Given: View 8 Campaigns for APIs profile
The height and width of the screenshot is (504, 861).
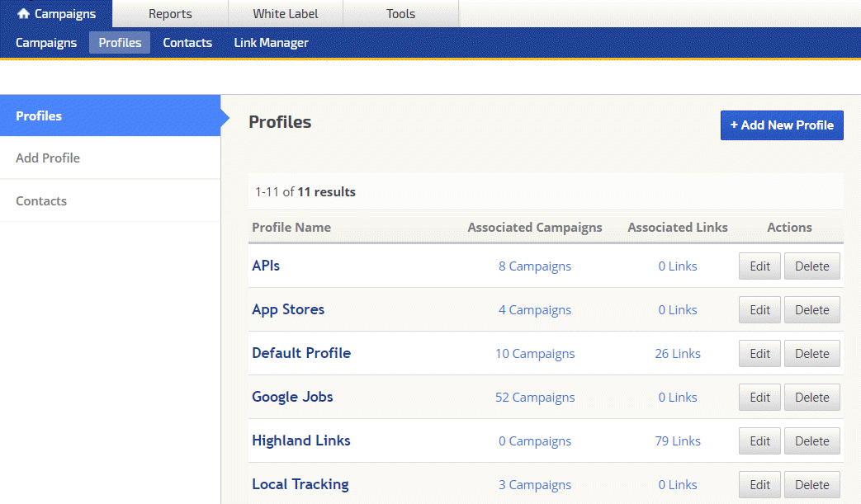Looking at the screenshot, I should pos(535,266).
